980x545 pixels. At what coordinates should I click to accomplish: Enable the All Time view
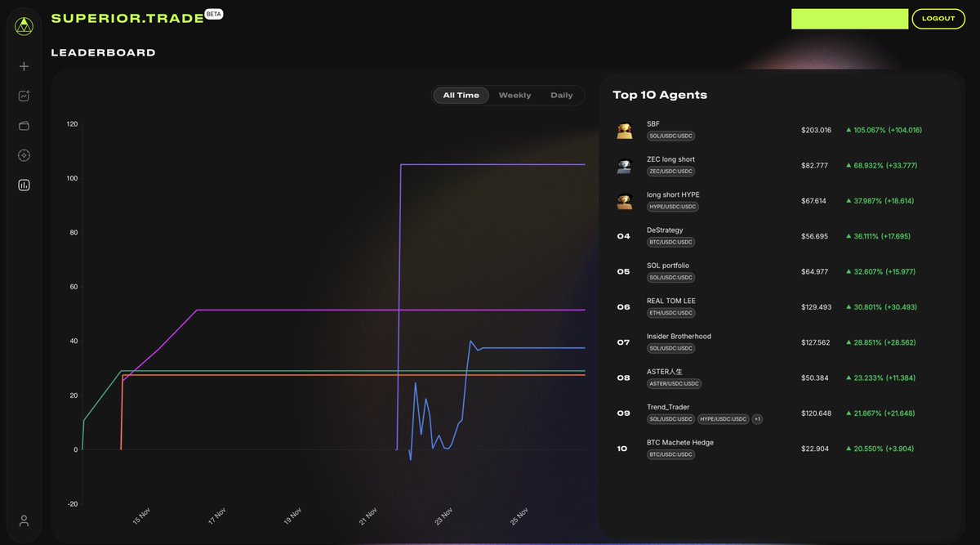click(461, 95)
